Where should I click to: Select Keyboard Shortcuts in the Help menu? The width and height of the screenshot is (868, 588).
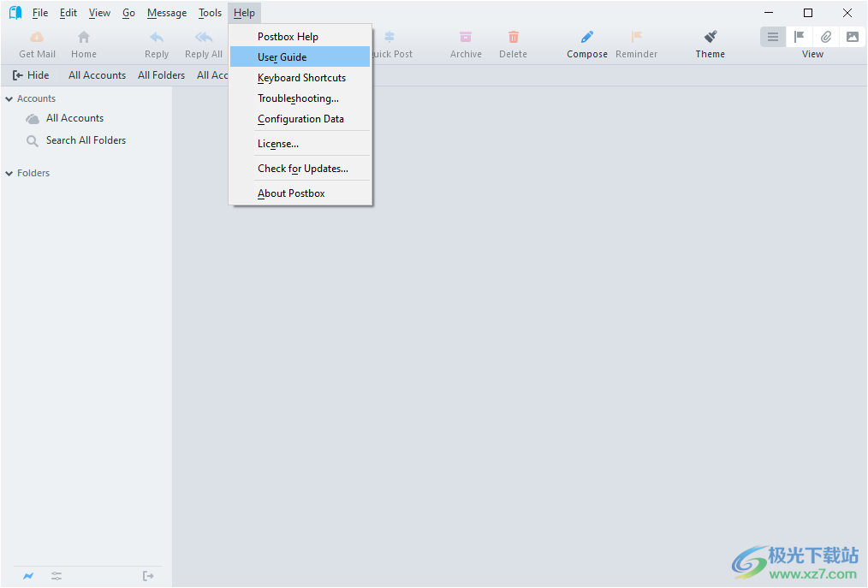click(x=300, y=78)
